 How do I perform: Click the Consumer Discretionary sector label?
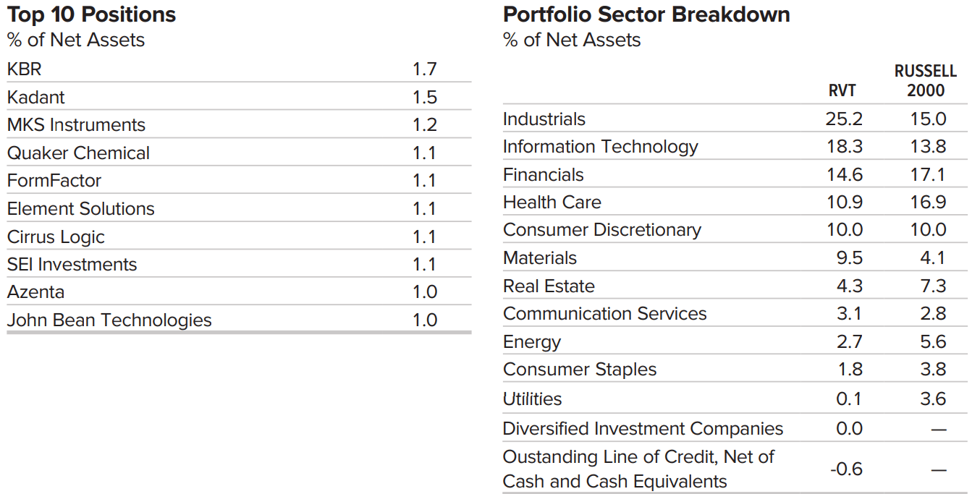[601, 230]
